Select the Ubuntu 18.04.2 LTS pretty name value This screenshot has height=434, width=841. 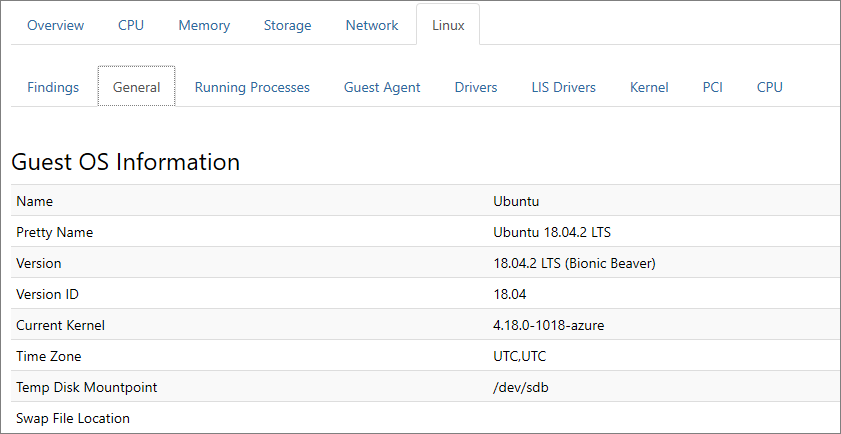point(552,232)
